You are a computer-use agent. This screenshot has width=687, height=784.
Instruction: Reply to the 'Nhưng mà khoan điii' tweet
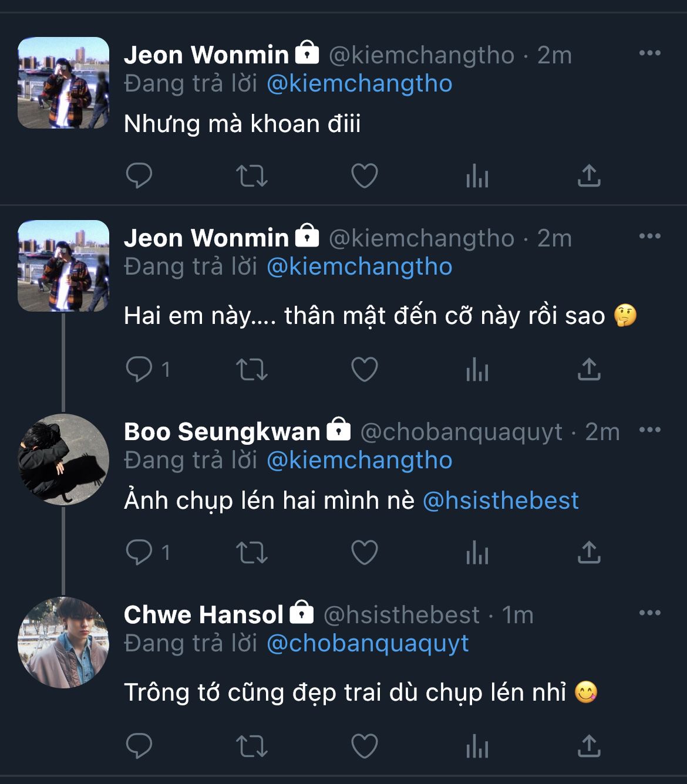(x=139, y=175)
